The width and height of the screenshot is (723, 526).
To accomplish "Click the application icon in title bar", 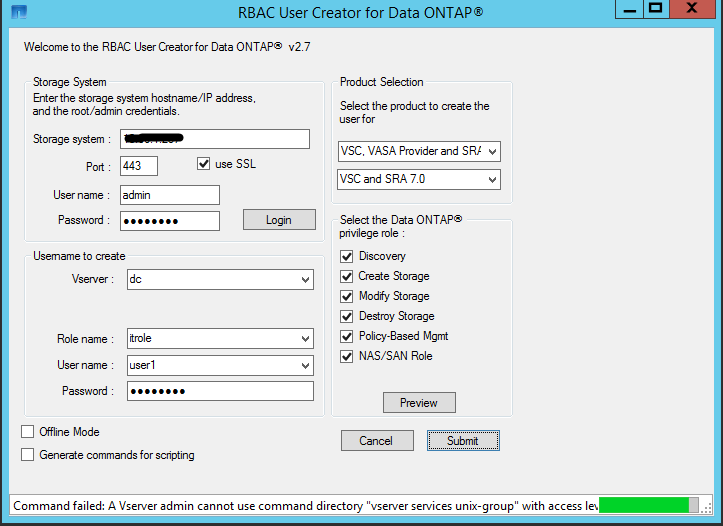I will 18,12.
